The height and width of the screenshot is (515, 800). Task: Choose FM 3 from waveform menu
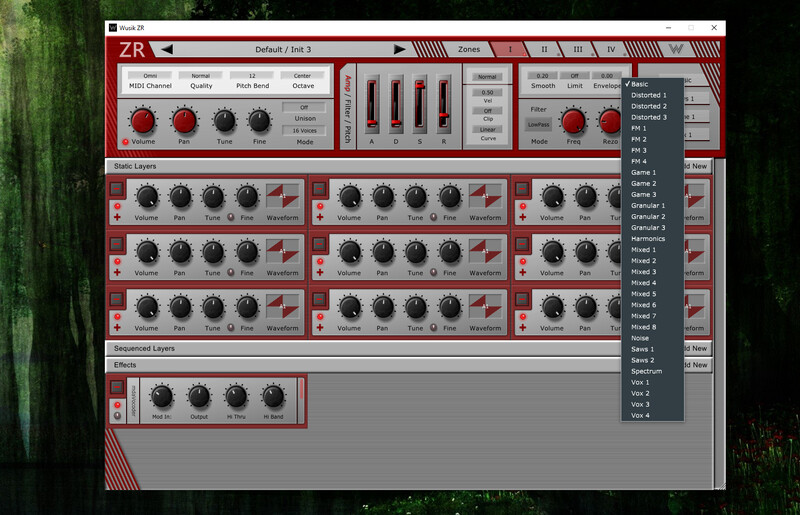(x=653, y=151)
